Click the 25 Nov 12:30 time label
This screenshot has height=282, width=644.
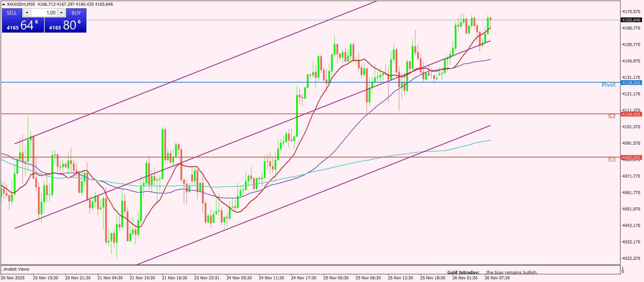pos(400,278)
